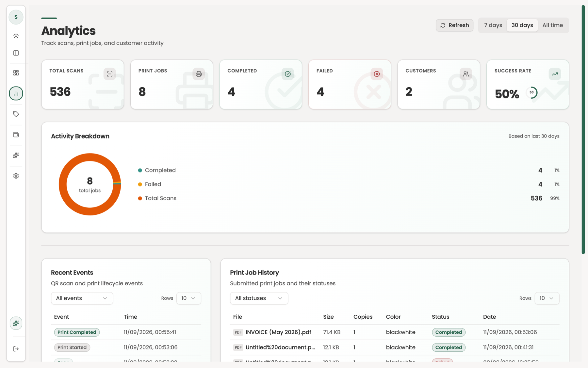Click the File column header

tap(237, 317)
